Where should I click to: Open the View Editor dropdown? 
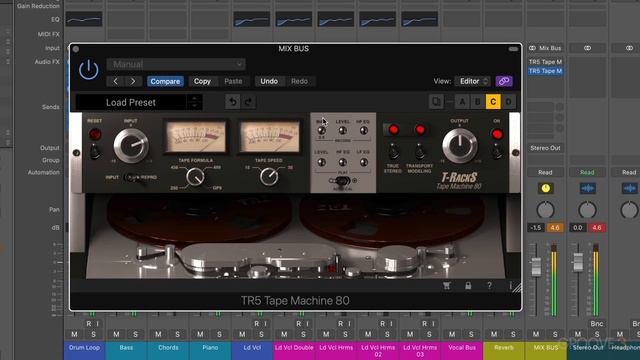472,81
